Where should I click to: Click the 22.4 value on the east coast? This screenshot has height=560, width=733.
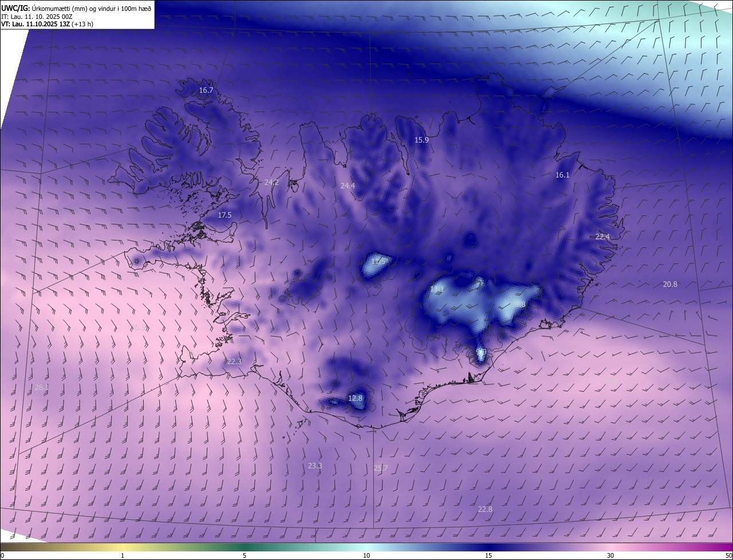603,237
